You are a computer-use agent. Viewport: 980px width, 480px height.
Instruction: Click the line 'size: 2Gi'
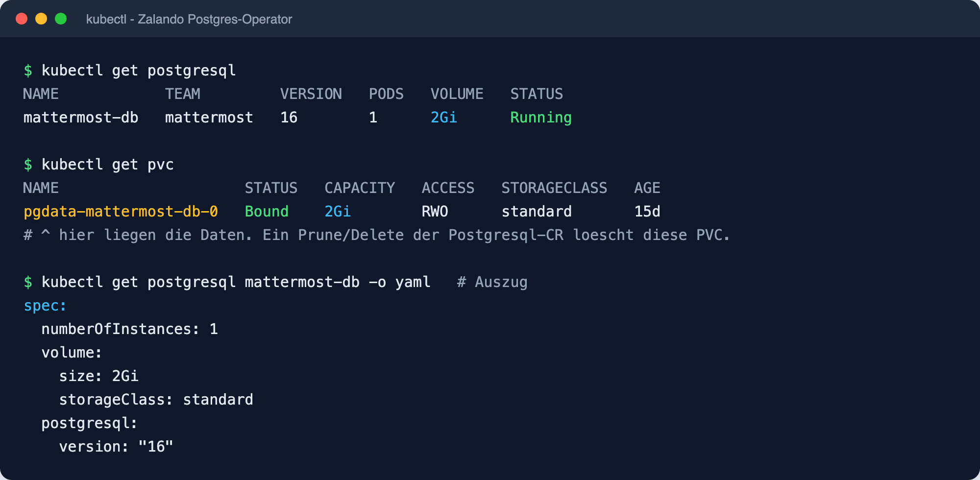click(x=99, y=376)
